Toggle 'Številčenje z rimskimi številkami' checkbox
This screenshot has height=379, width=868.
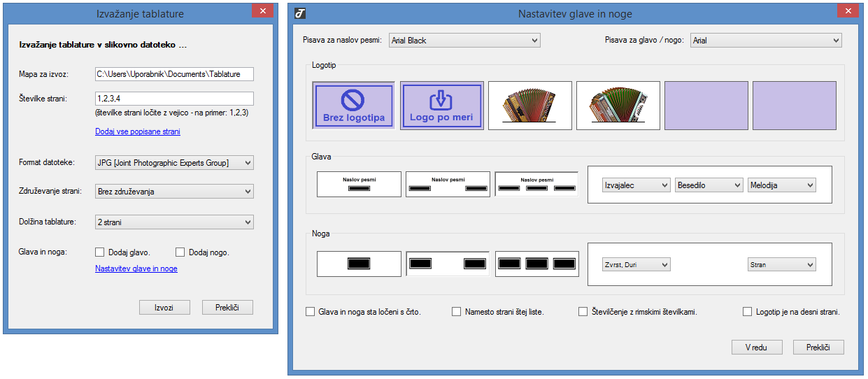click(x=583, y=312)
